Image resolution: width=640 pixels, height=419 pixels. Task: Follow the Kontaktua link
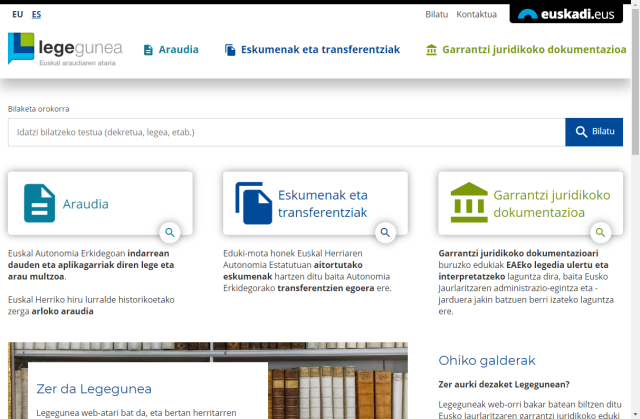point(476,14)
